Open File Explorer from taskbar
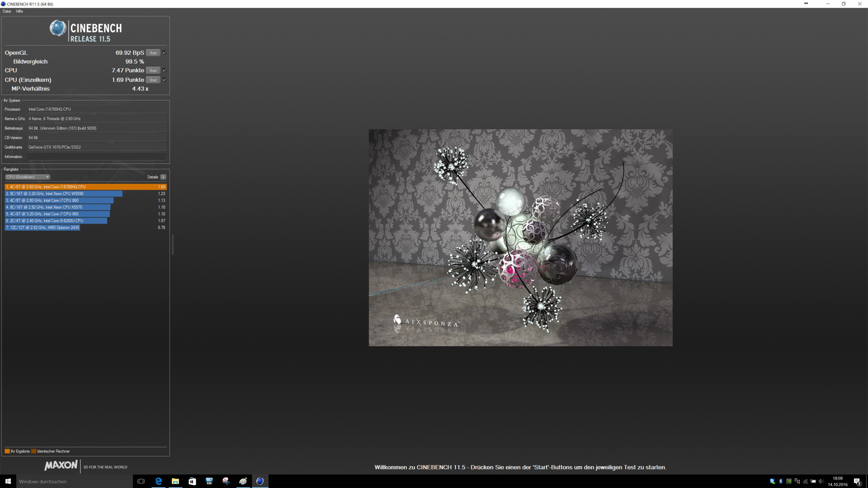The image size is (868, 488). [175, 481]
